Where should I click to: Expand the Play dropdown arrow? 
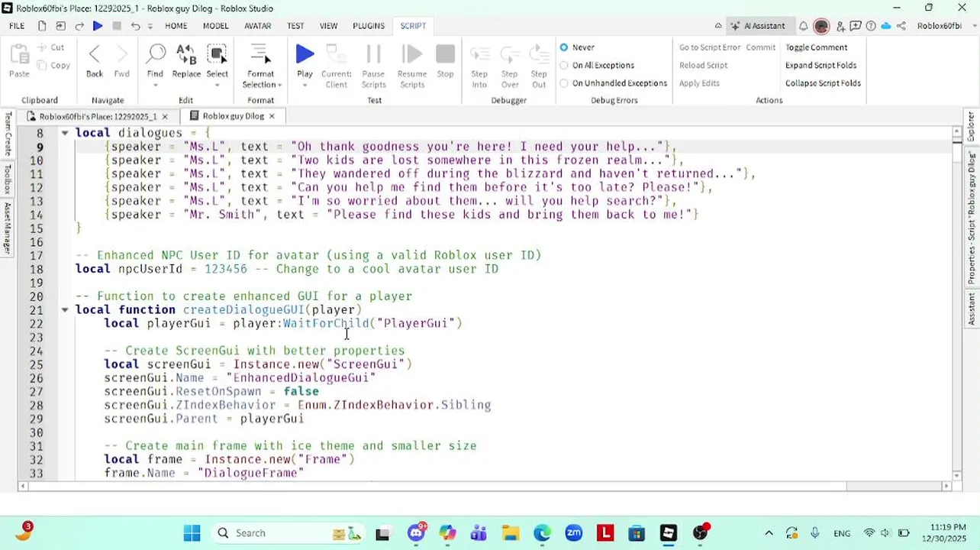[305, 85]
